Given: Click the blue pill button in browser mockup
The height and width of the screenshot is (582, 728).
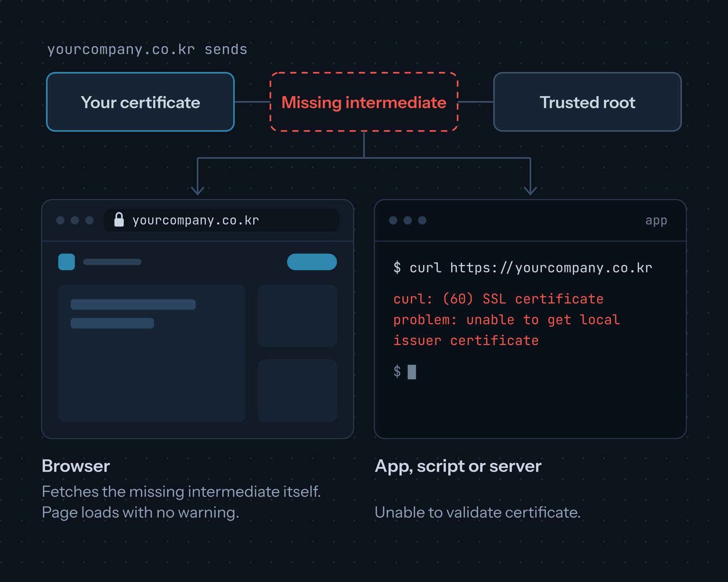Looking at the screenshot, I should [x=312, y=262].
